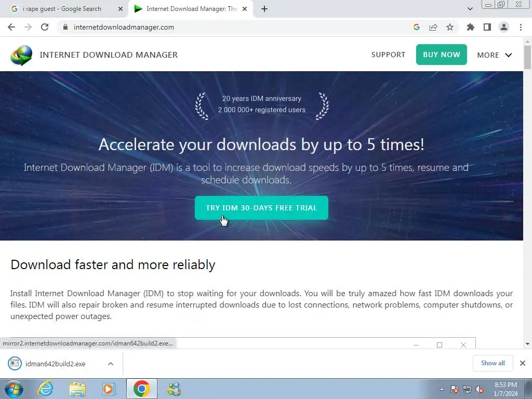Screen dimensions: 532x399
Task: Click the network tray icon
Action: tap(467, 390)
